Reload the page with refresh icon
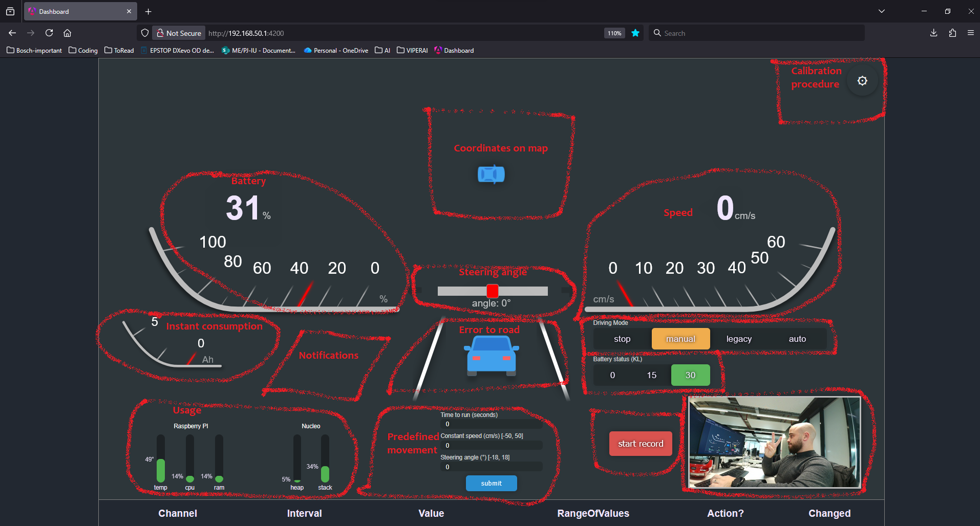980x526 pixels. (49, 33)
